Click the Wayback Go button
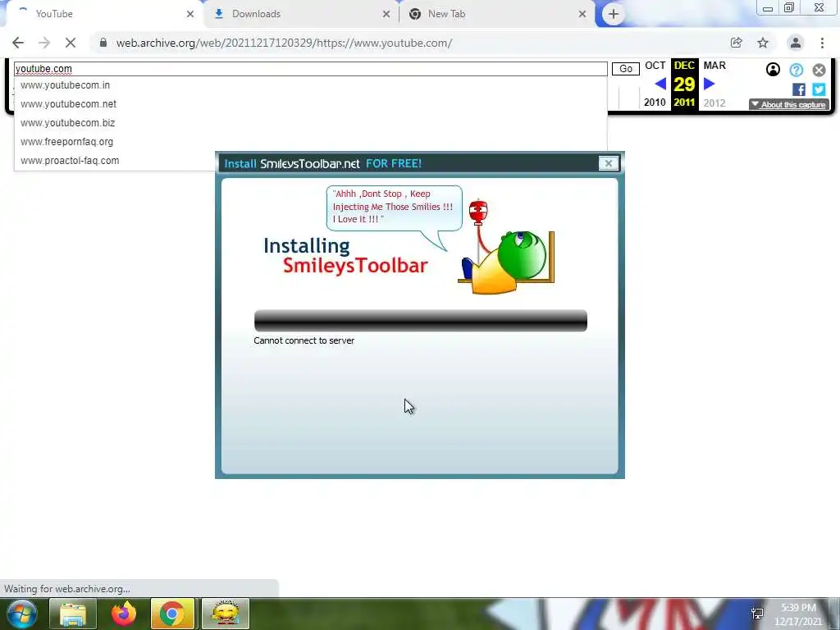 (626, 69)
